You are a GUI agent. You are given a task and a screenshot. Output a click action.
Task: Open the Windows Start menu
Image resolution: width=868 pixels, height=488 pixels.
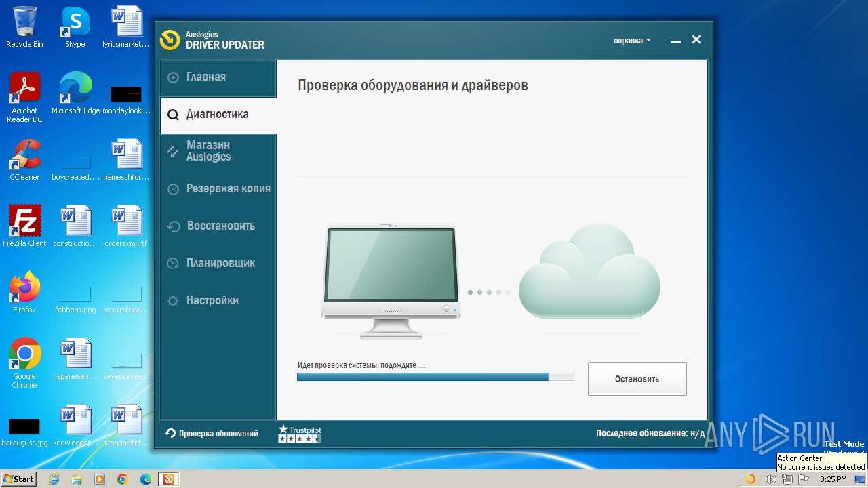(19, 479)
